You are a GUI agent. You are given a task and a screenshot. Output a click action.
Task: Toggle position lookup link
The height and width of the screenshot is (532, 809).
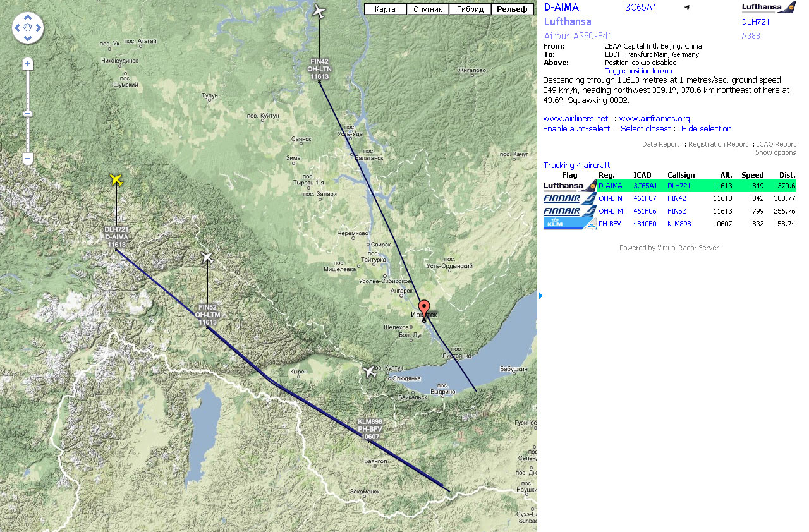pyautogui.click(x=638, y=71)
